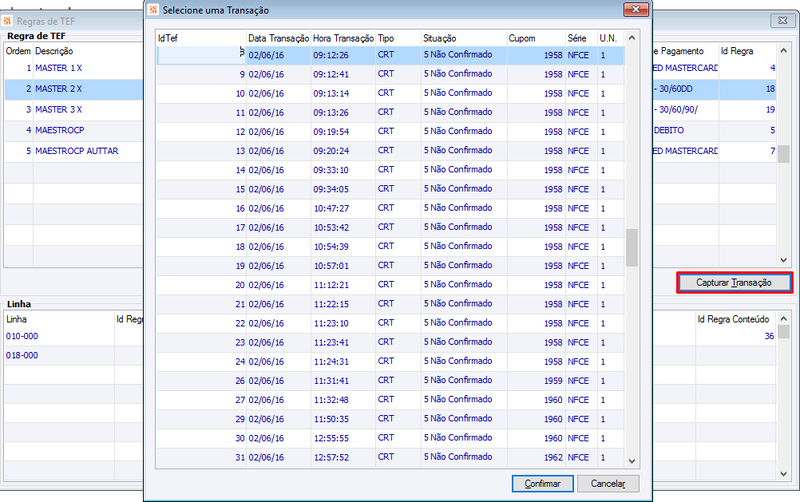
Task: Click scroll up arrow in transaction list
Action: pyautogui.click(x=632, y=38)
